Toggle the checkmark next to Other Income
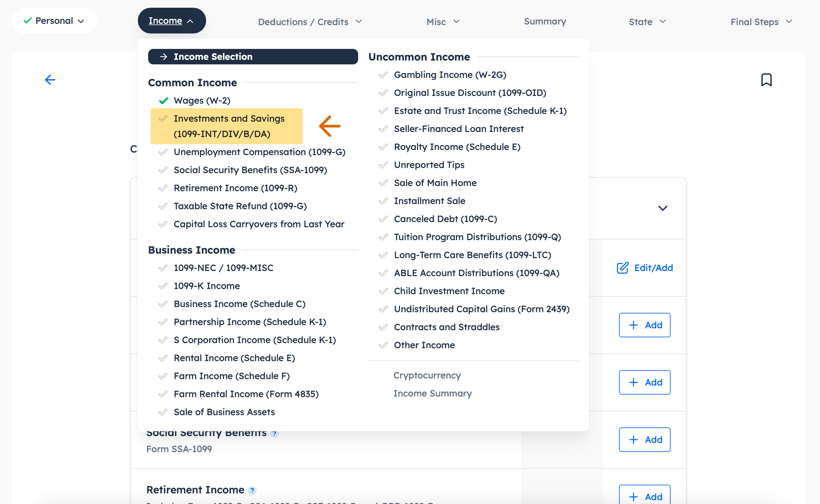820x504 pixels. (383, 345)
